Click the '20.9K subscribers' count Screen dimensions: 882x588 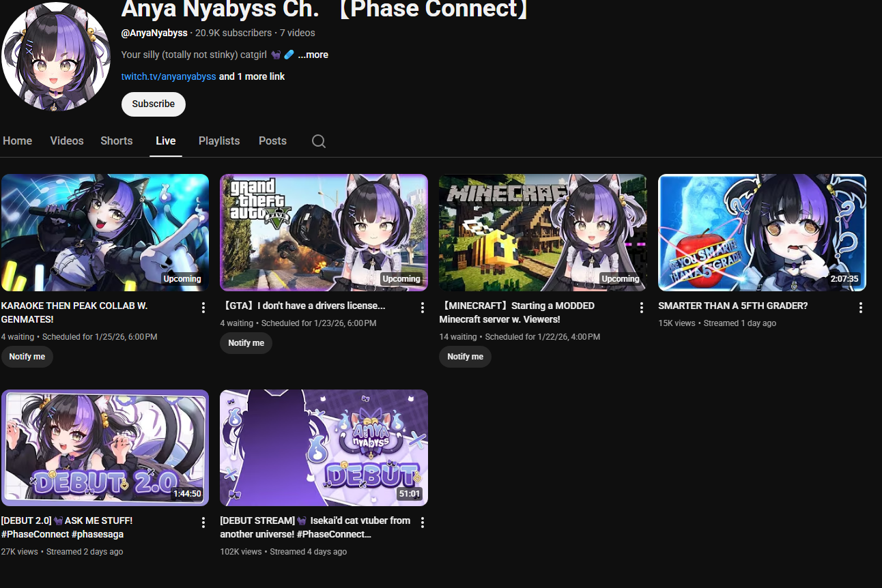[233, 33]
